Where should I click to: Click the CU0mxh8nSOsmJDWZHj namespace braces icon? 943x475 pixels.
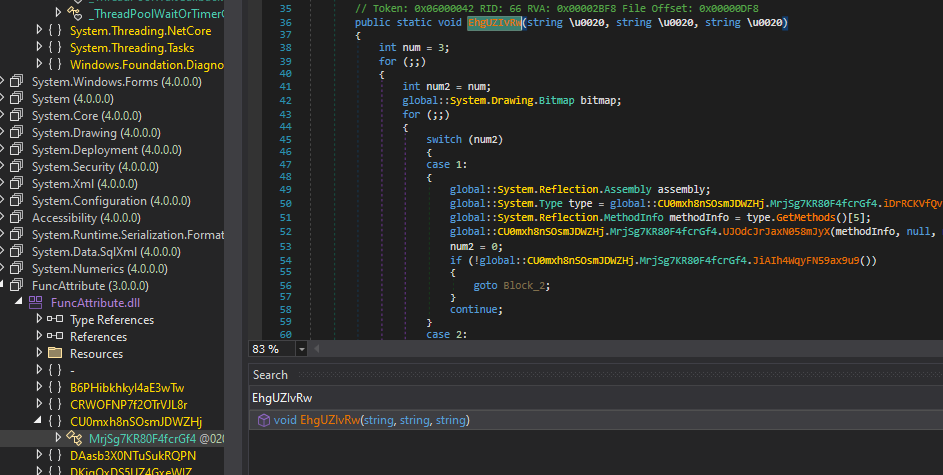click(54, 421)
